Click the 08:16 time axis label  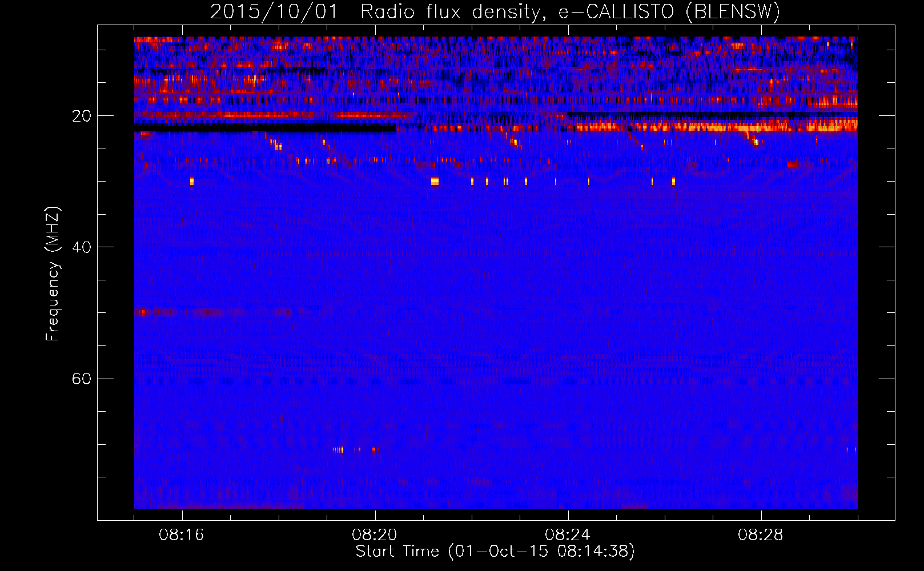point(182,535)
